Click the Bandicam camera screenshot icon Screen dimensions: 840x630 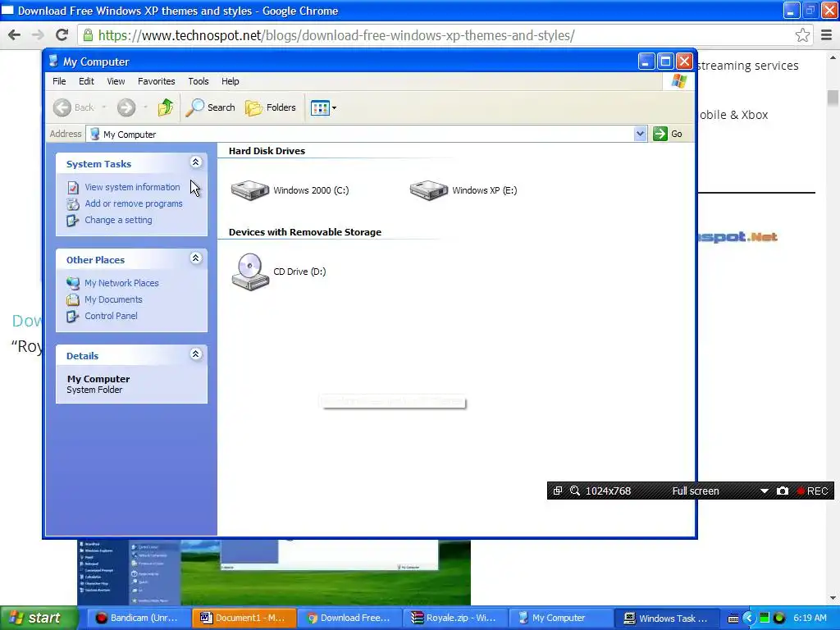(782, 491)
